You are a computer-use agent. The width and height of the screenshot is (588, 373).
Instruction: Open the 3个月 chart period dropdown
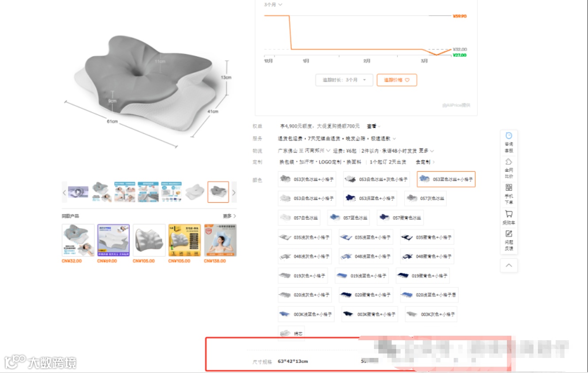coord(273,4)
